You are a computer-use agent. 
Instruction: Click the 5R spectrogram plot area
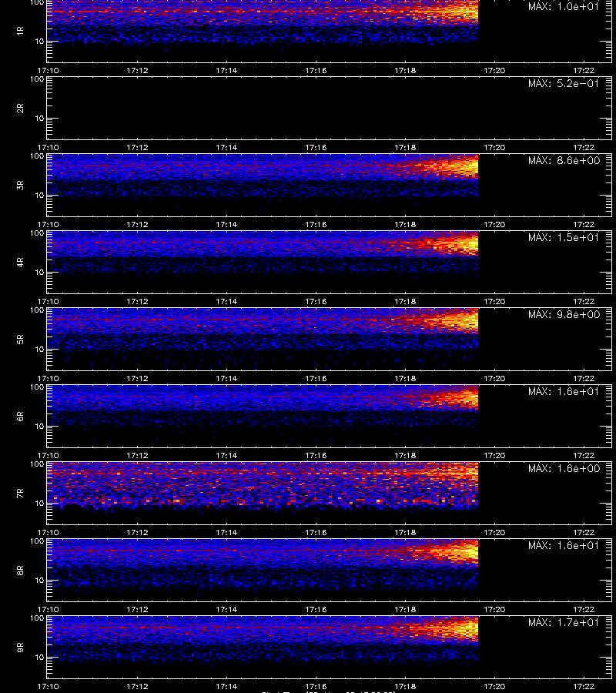pos(330,339)
